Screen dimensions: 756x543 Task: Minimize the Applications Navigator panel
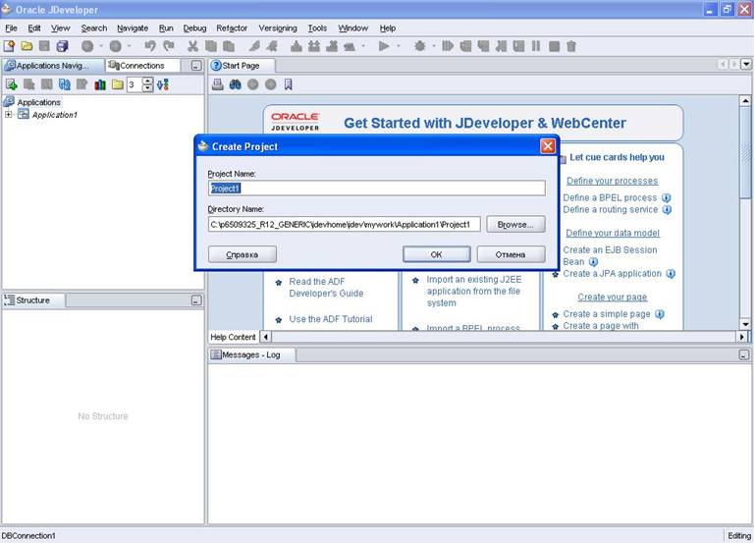tap(195, 66)
